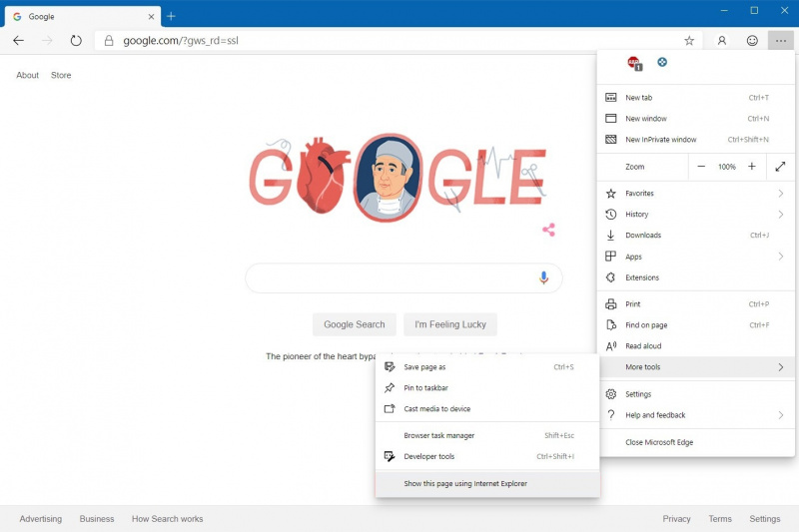Select New InPrivate window

click(x=660, y=140)
